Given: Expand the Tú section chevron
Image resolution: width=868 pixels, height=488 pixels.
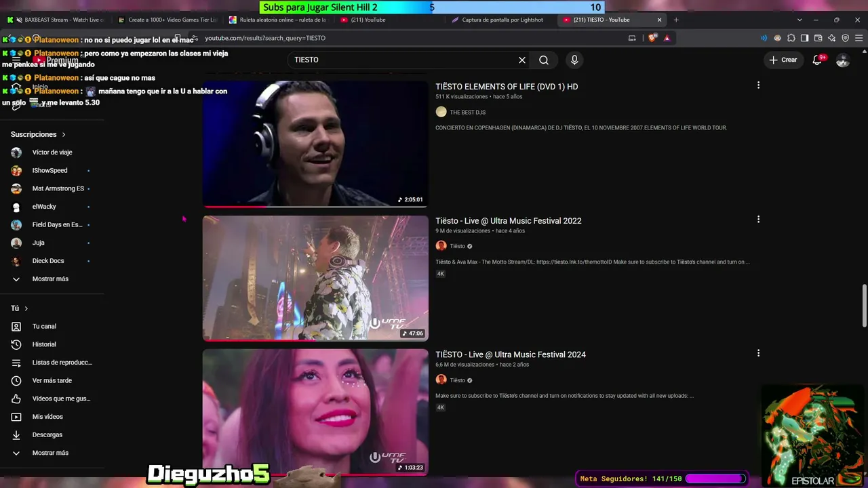Looking at the screenshot, I should 26,308.
